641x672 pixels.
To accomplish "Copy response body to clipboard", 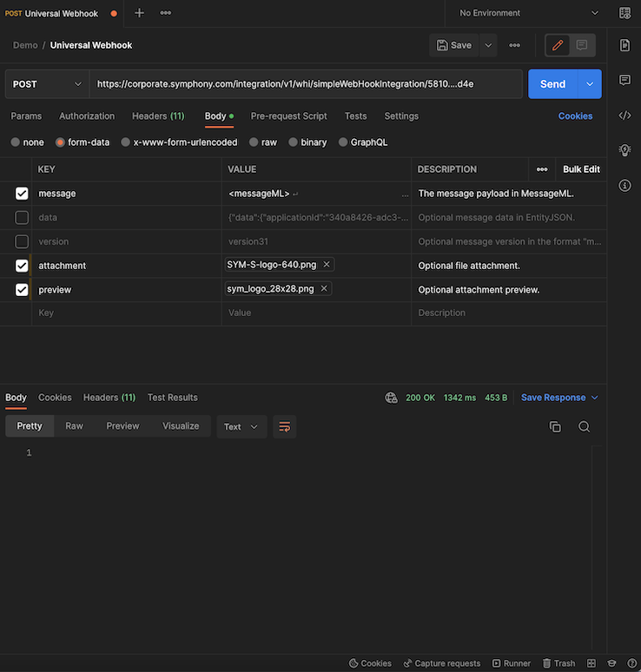I will (555, 426).
